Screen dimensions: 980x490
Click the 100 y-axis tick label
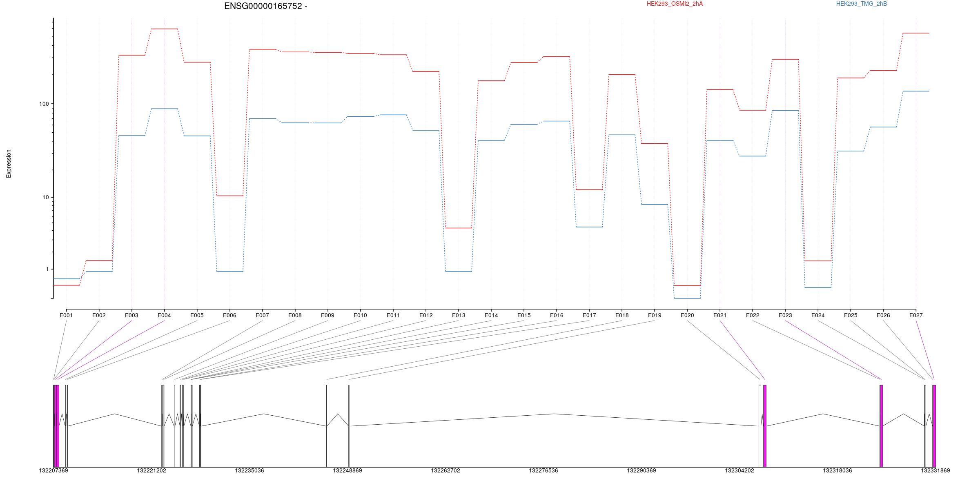click(x=44, y=104)
